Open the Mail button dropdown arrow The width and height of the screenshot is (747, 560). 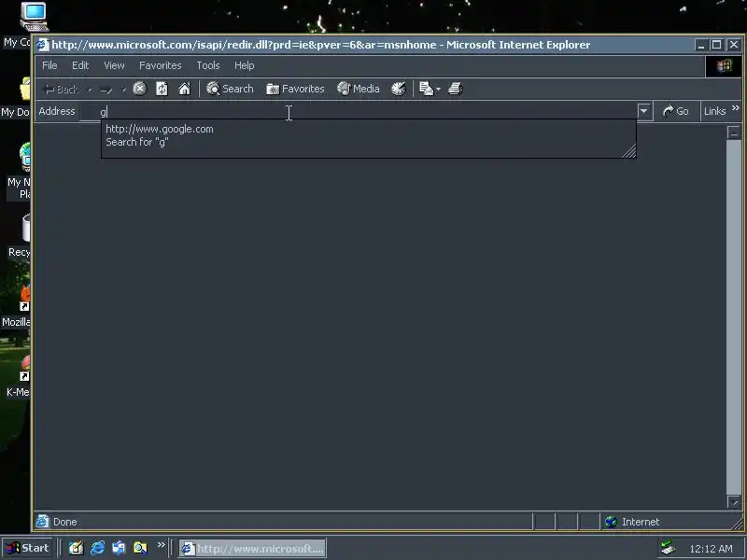[438, 89]
